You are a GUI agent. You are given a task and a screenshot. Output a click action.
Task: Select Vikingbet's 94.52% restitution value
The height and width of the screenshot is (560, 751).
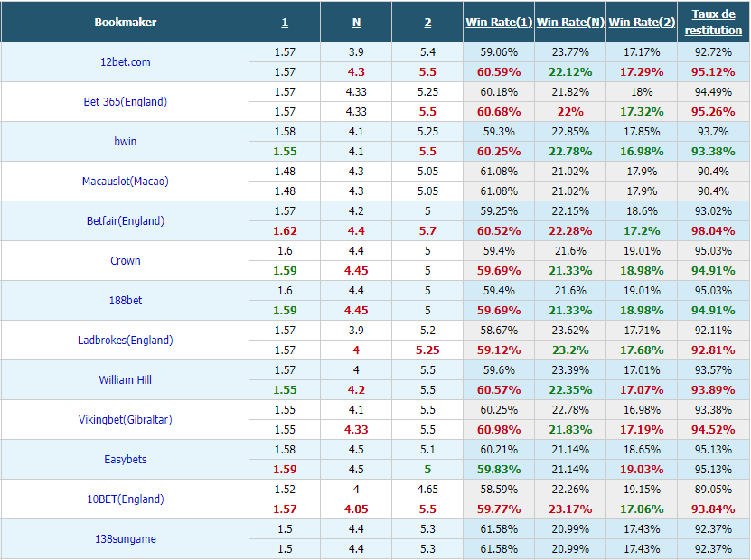(x=713, y=429)
